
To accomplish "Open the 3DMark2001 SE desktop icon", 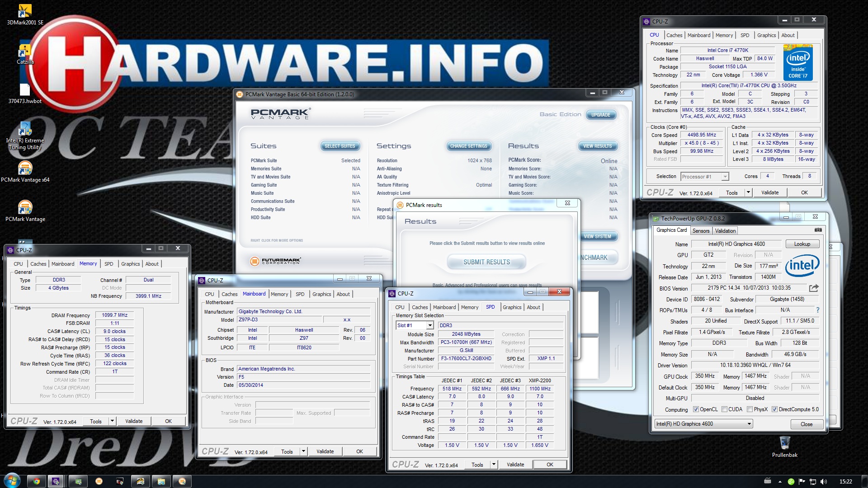I will pyautogui.click(x=25, y=14).
